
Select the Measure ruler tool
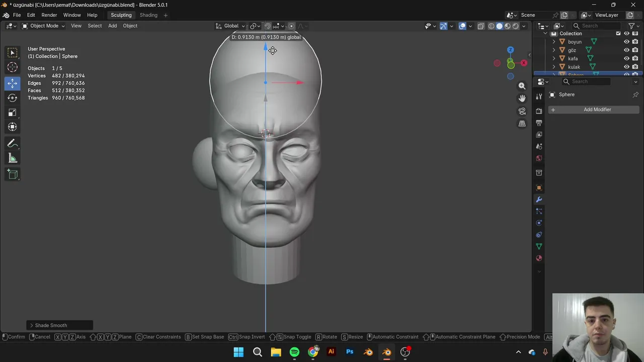tap(13, 158)
